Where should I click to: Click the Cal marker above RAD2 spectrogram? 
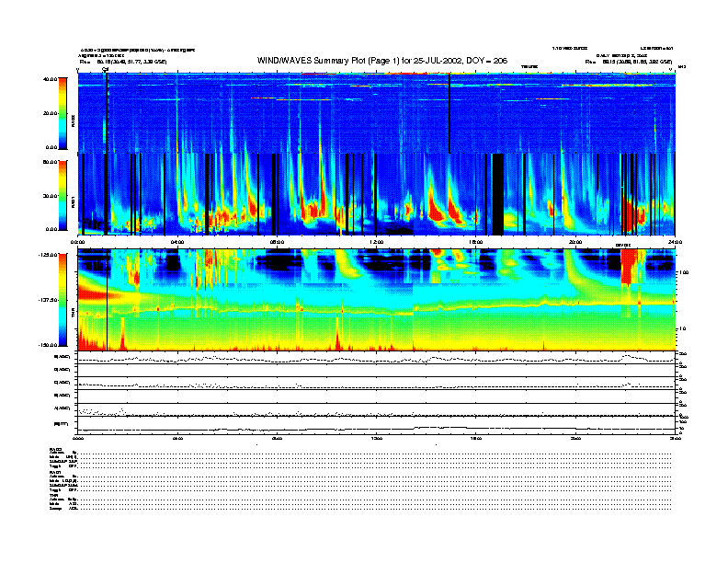pos(106,69)
